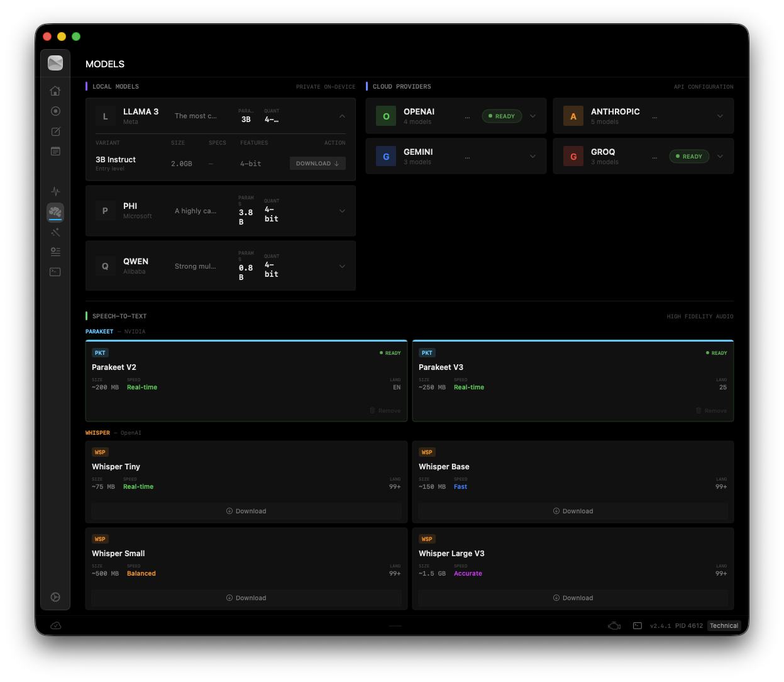Image resolution: width=784 pixels, height=682 pixels.
Task: Open the transcripts list sidebar icon
Action: pyautogui.click(x=55, y=151)
